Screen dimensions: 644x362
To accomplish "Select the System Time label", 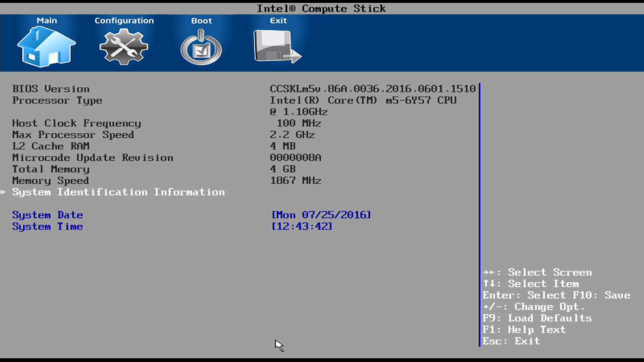I will pyautogui.click(x=48, y=227).
